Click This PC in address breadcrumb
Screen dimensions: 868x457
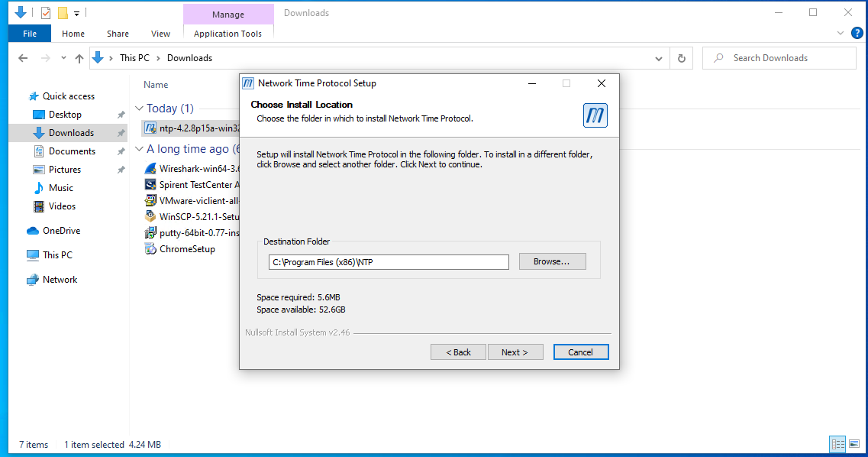pyautogui.click(x=134, y=58)
